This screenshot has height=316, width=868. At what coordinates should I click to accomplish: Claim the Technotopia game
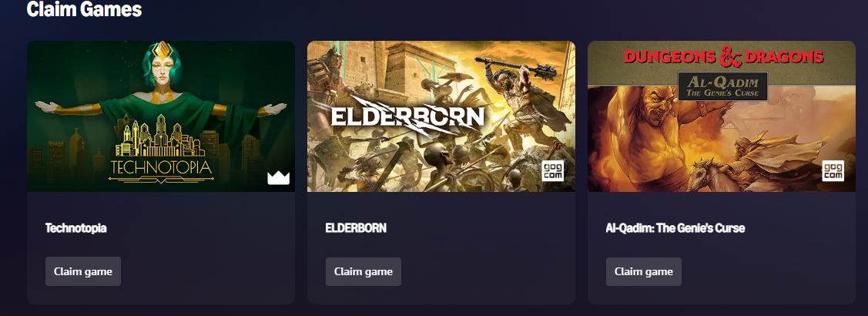(83, 271)
